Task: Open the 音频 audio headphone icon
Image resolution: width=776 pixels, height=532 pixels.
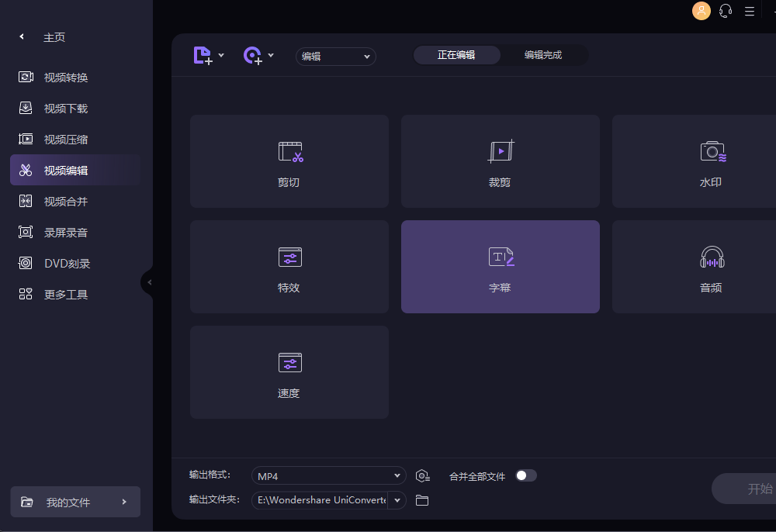Action: [x=712, y=257]
